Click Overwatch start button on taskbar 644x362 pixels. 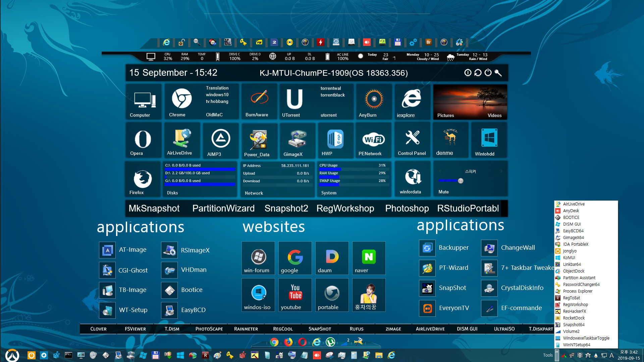12,355
